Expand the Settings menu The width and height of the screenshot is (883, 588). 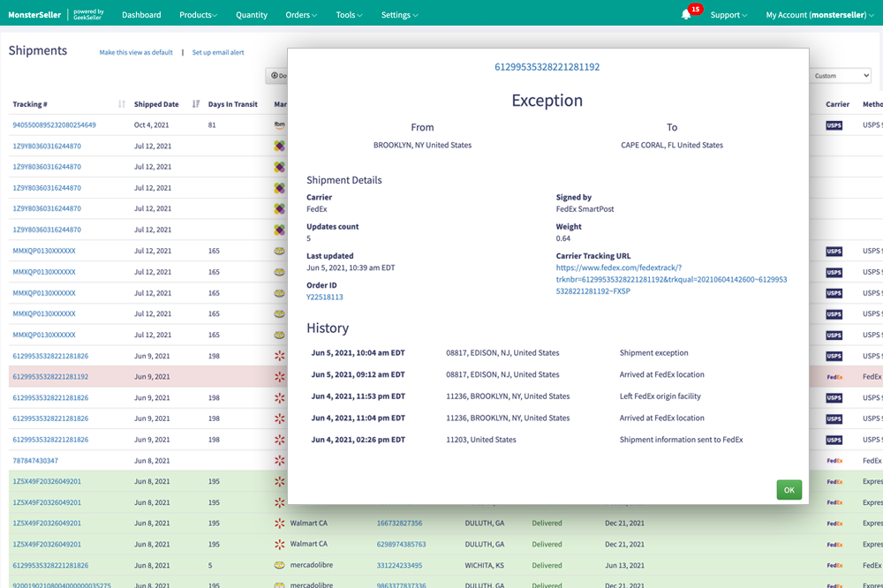399,15
